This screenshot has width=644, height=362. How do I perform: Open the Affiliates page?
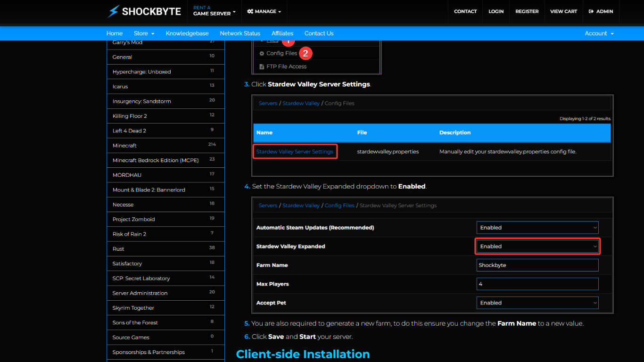(x=282, y=33)
